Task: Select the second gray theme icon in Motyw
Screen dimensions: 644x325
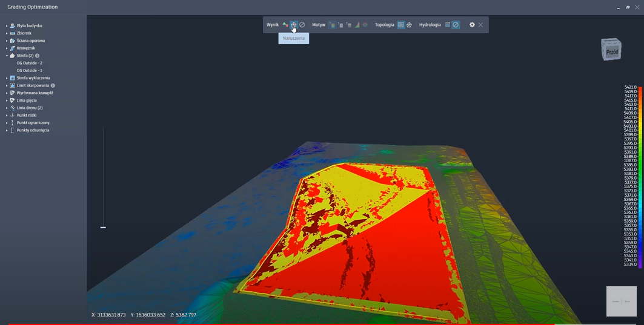Action: 340,25
